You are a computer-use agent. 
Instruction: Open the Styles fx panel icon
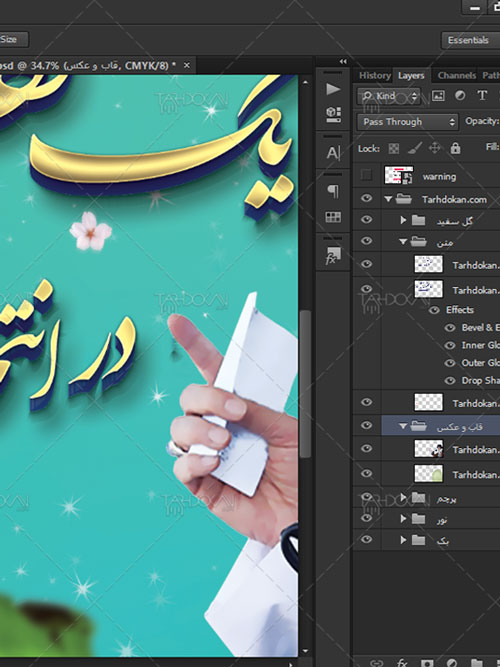point(333,256)
